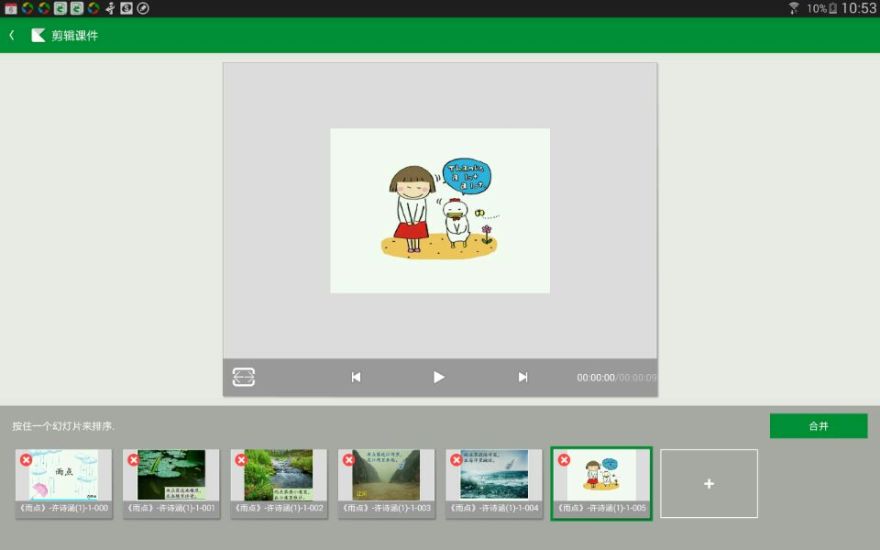Remove slide 1-003 using red X icon
Image resolution: width=880 pixels, height=550 pixels.
pos(349,460)
